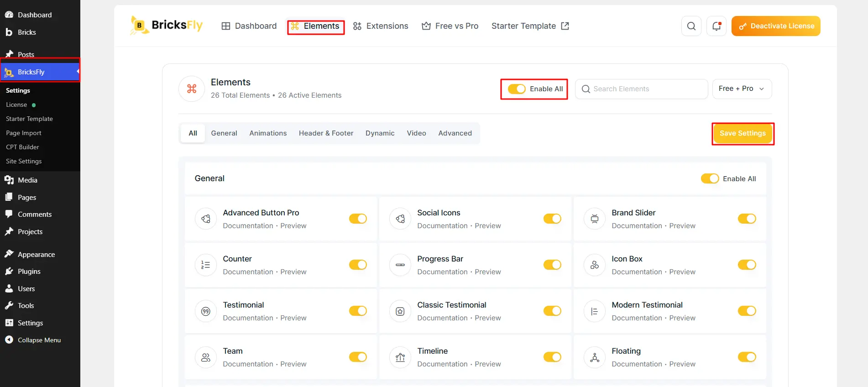Disable Advanced Button Pro toggle
This screenshot has width=868, height=387.
coord(358,219)
